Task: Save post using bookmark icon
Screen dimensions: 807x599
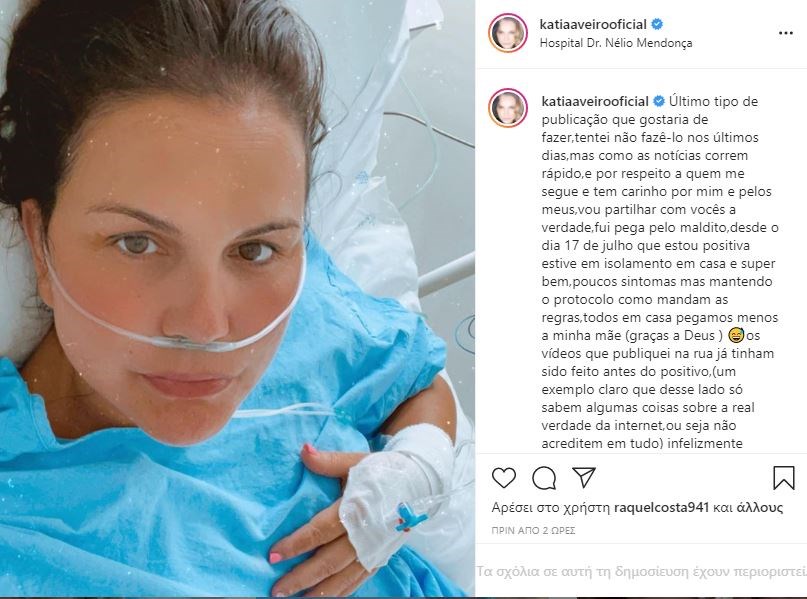Action: (784, 478)
